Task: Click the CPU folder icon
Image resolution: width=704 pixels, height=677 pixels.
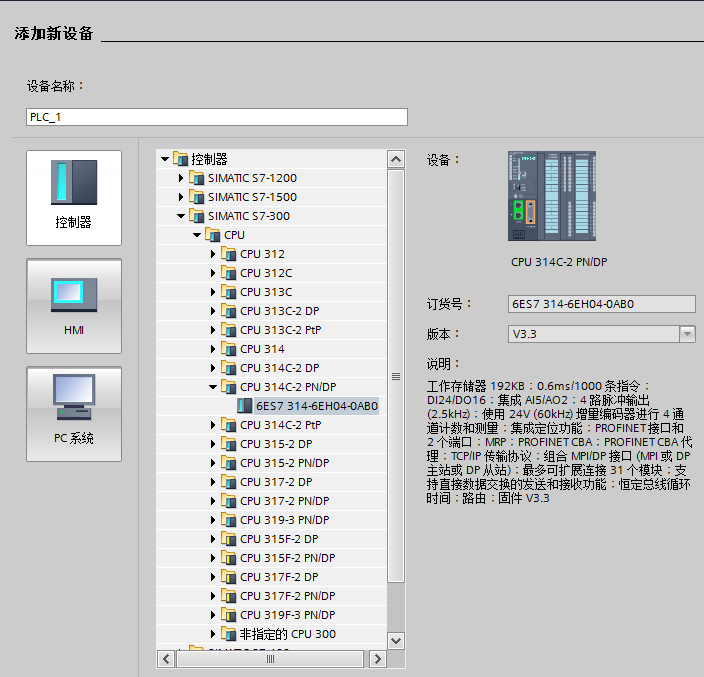Action: [213, 234]
